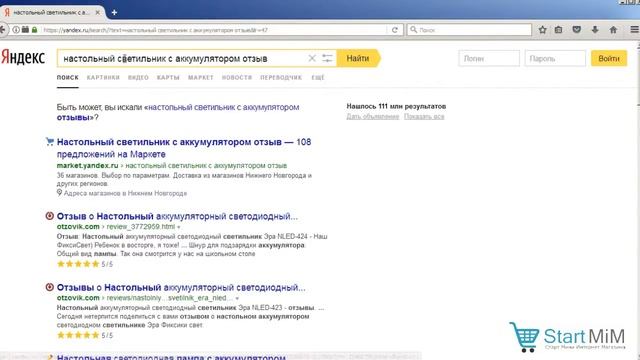Open advanced search settings sliders icon

coord(327,58)
